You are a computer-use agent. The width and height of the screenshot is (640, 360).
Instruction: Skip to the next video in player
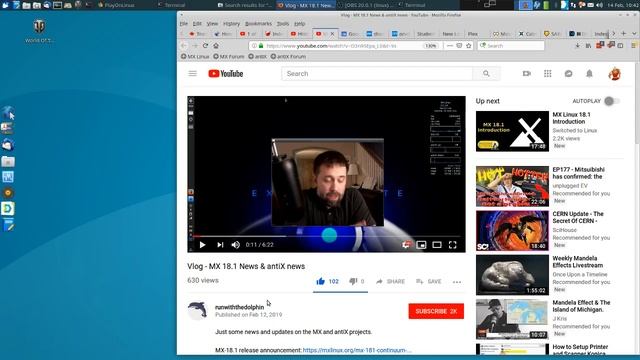pos(220,245)
